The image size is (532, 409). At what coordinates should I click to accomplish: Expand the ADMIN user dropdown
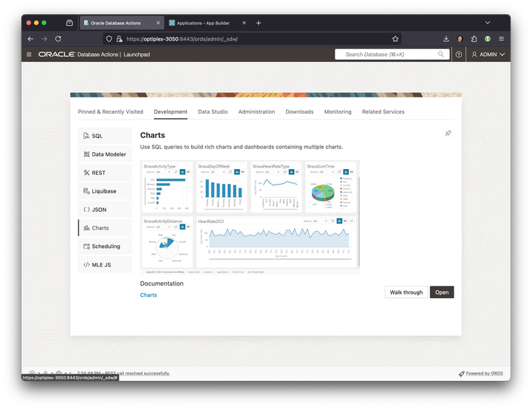coord(488,54)
